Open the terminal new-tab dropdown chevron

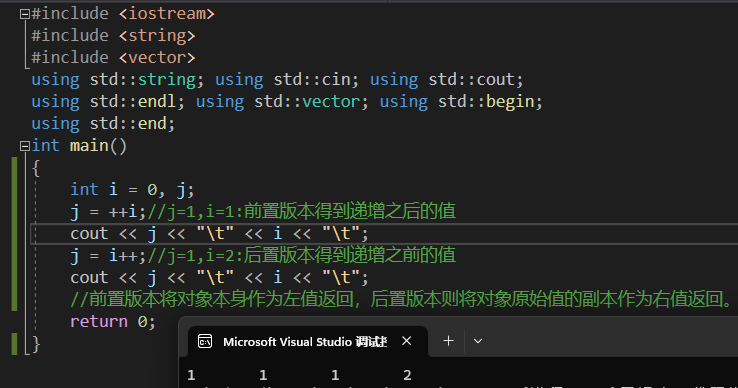478,341
